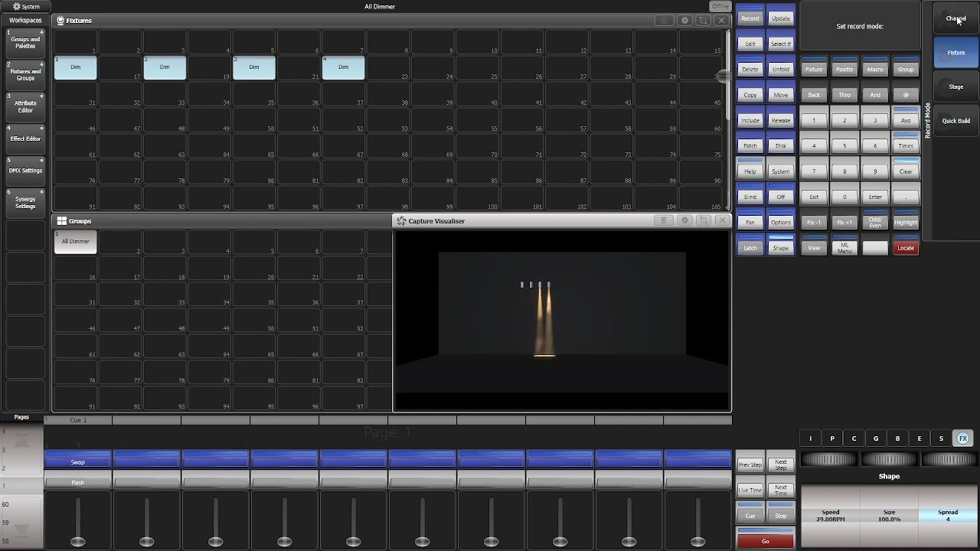Open Attribute Editor workspace

[x=25, y=106]
